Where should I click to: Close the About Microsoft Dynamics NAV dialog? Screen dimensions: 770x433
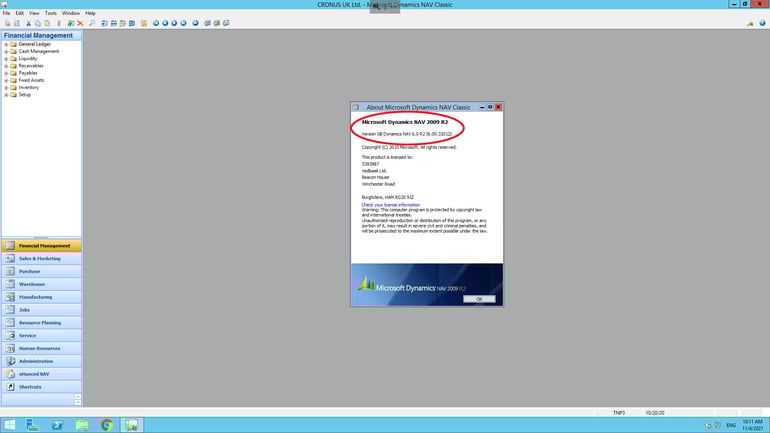pos(498,107)
